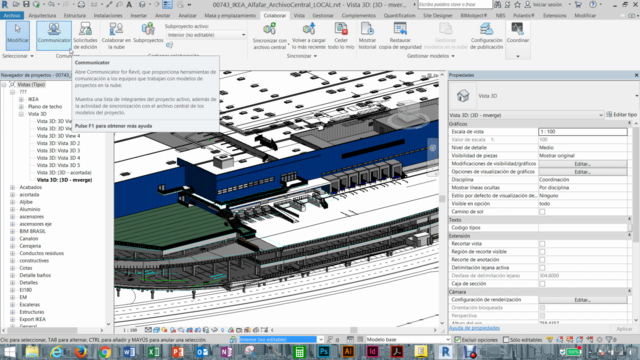The image size is (640, 360).
Task: Switch to the Vista tab
Action: pyautogui.click(x=299, y=16)
